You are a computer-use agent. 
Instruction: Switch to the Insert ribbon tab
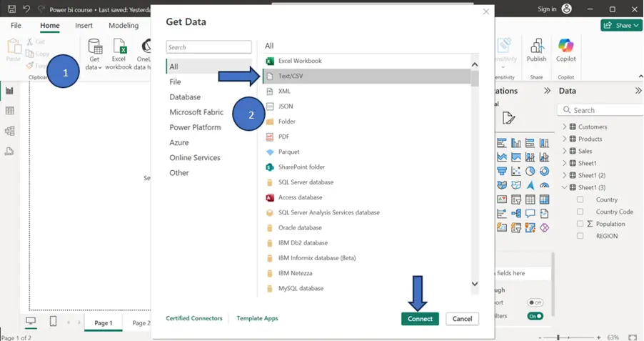point(84,26)
